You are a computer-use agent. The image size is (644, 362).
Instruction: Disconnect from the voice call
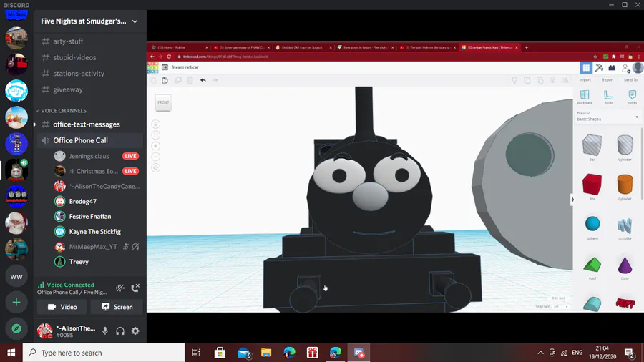click(135, 288)
